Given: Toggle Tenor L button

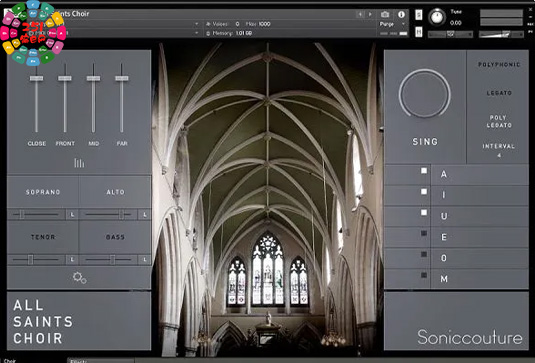Looking at the screenshot, I should 72,260.
